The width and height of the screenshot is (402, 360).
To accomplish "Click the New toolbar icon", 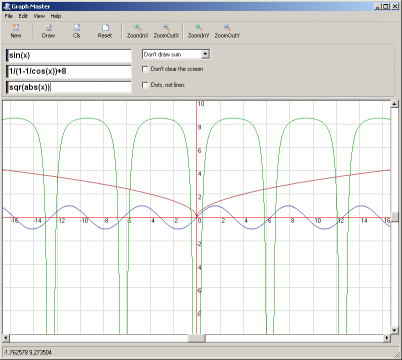I will [16, 28].
